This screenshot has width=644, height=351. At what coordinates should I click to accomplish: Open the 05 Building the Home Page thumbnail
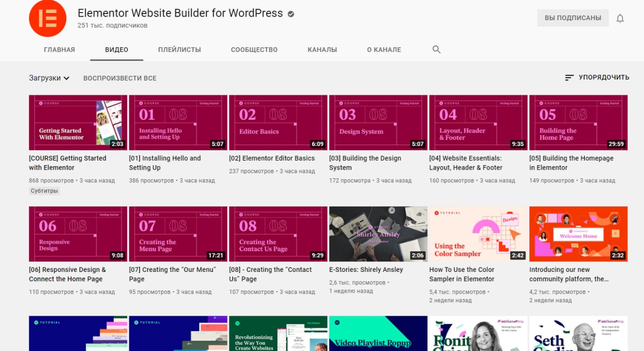point(579,122)
